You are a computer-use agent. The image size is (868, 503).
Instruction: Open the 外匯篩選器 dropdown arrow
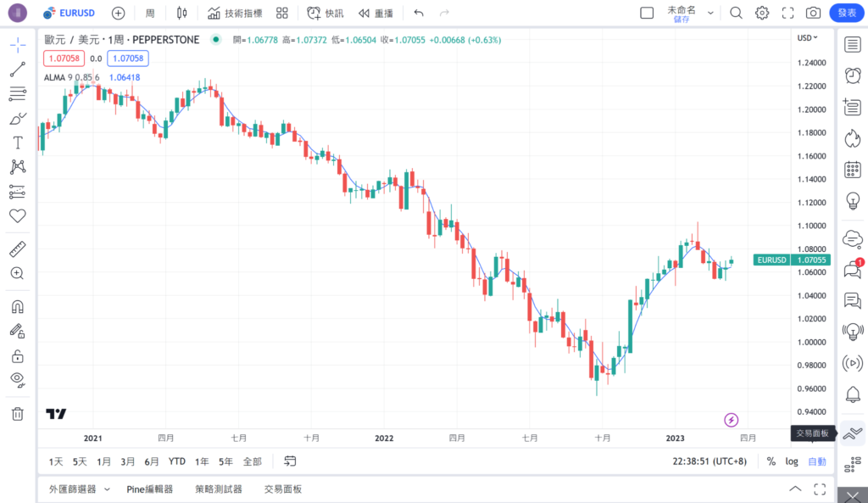[x=107, y=489]
